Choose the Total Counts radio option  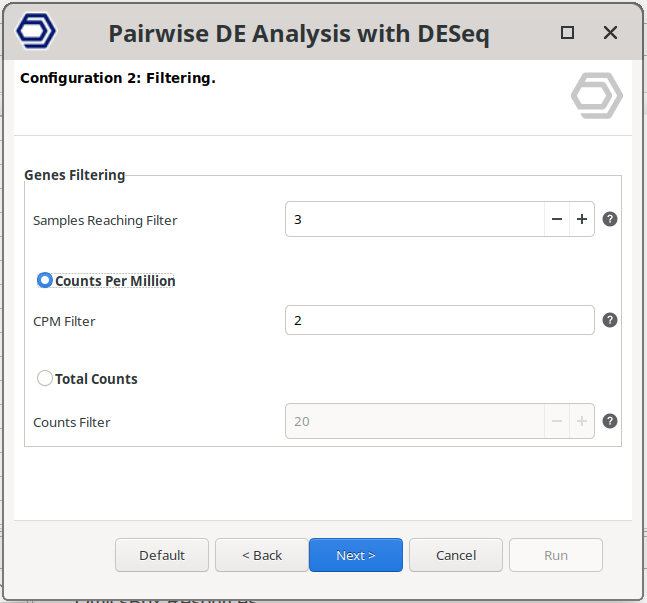point(45,379)
